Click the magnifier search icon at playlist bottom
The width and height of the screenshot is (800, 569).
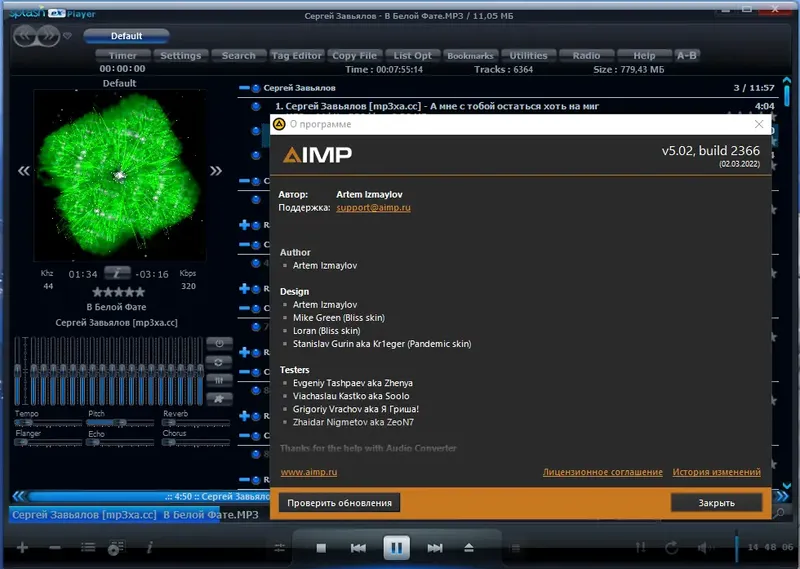tap(779, 513)
